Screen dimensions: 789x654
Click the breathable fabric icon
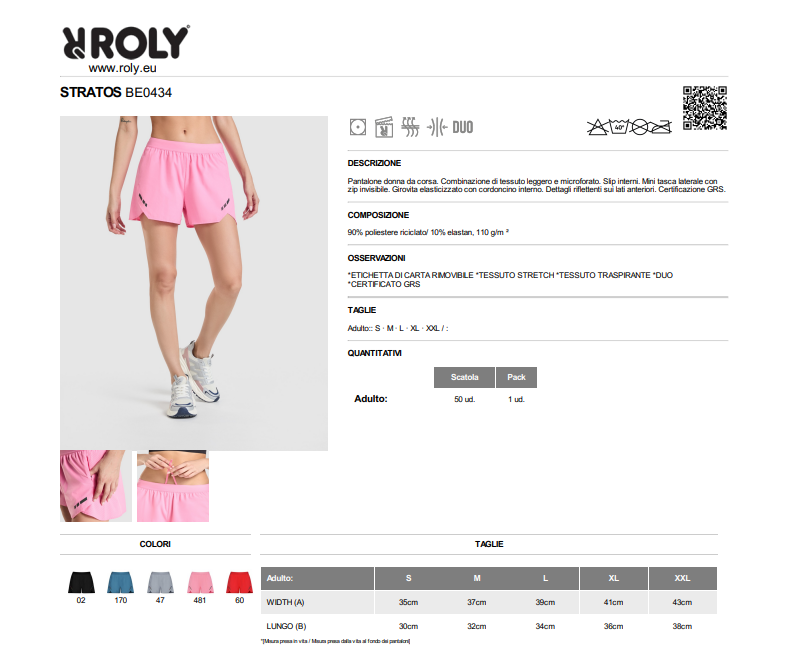(410, 127)
